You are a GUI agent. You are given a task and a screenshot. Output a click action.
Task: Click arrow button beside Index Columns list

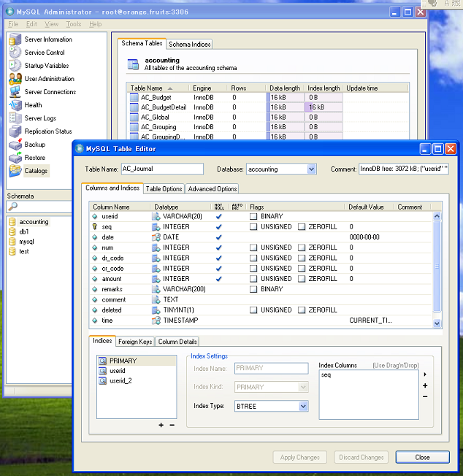(x=425, y=375)
